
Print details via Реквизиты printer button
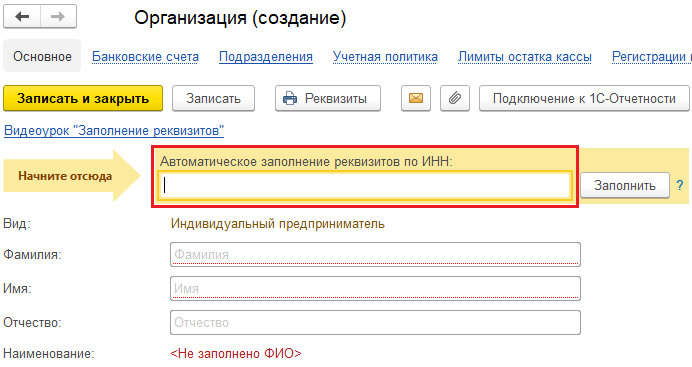327,98
